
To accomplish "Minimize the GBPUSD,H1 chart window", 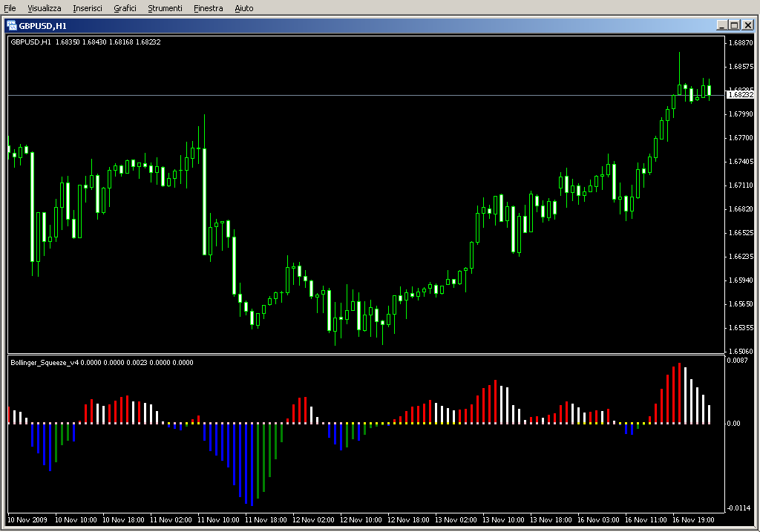I will click(x=721, y=25).
